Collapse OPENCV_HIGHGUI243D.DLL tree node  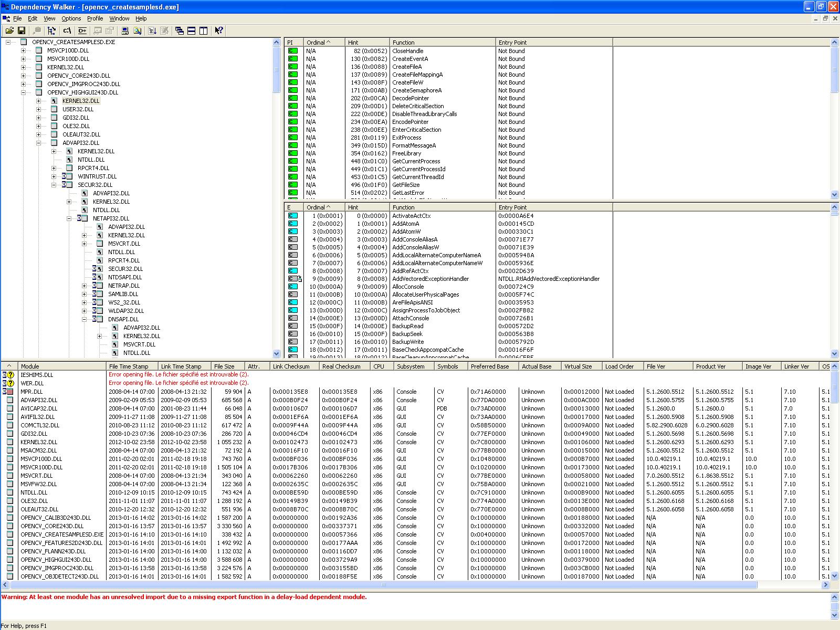(23, 92)
